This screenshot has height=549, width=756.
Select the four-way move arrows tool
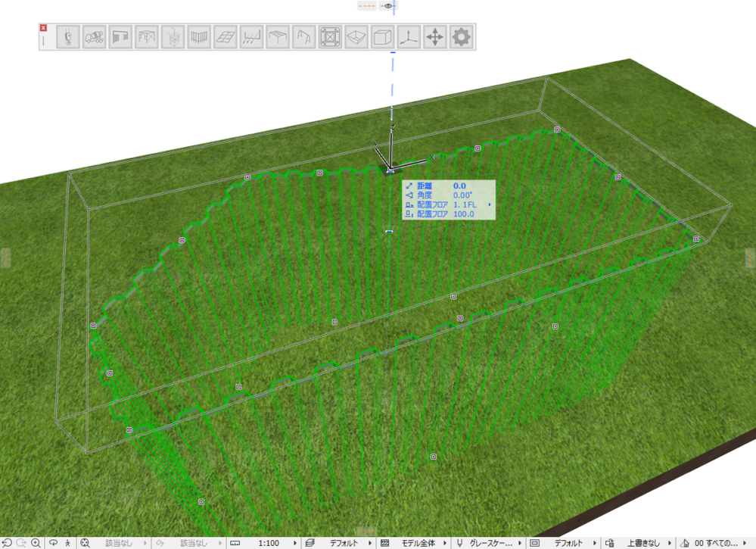[x=435, y=36]
